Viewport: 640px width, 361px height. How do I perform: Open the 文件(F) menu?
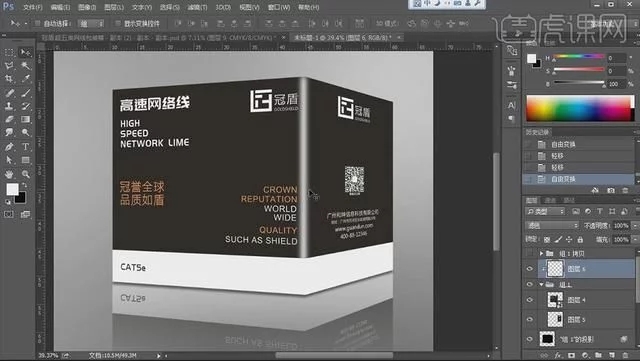32,7
